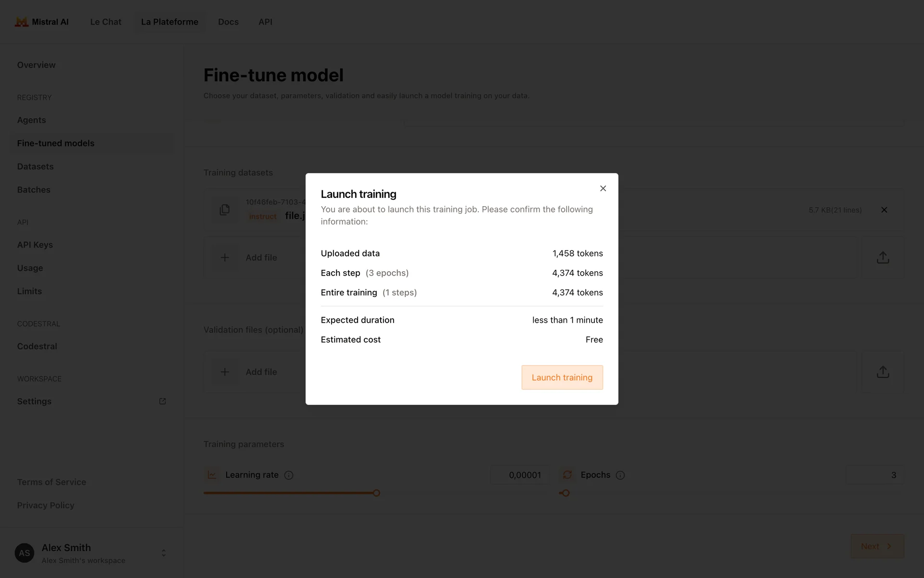Remove the uploaded training dataset file
Viewport: 924px width, 578px height.
[884, 210]
